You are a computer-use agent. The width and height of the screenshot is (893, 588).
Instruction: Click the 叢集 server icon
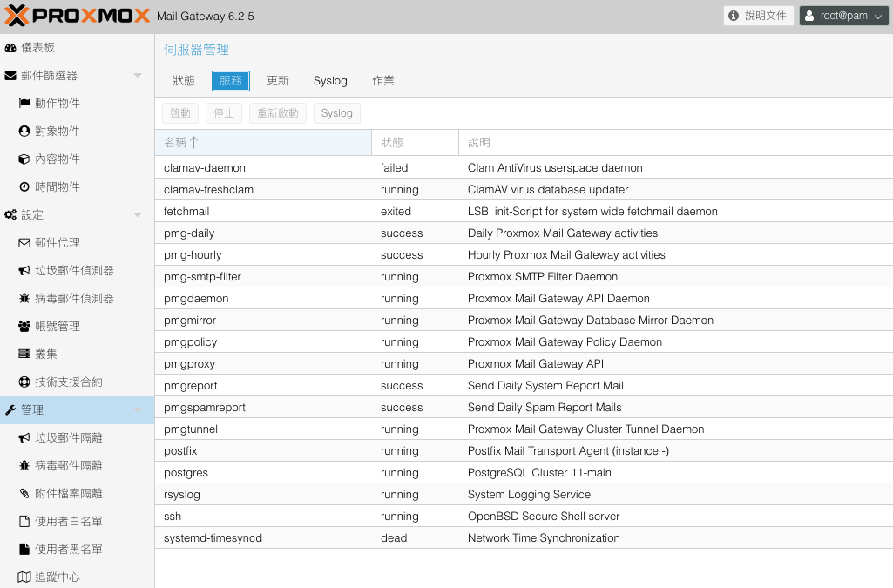24,354
